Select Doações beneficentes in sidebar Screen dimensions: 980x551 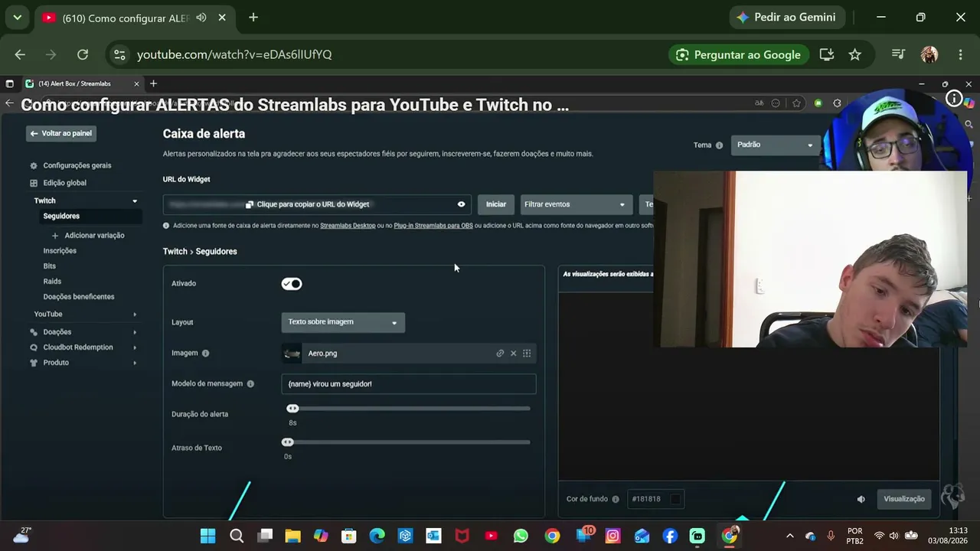click(x=79, y=297)
